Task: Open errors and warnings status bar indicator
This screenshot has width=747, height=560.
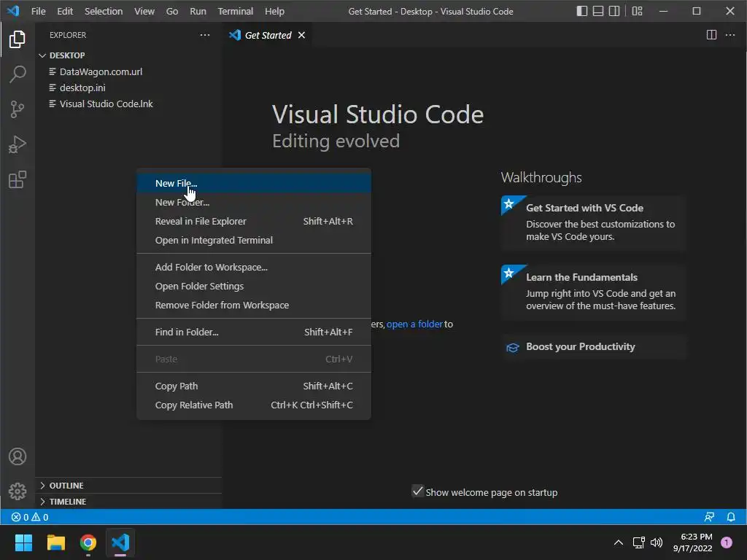Action: (29, 517)
